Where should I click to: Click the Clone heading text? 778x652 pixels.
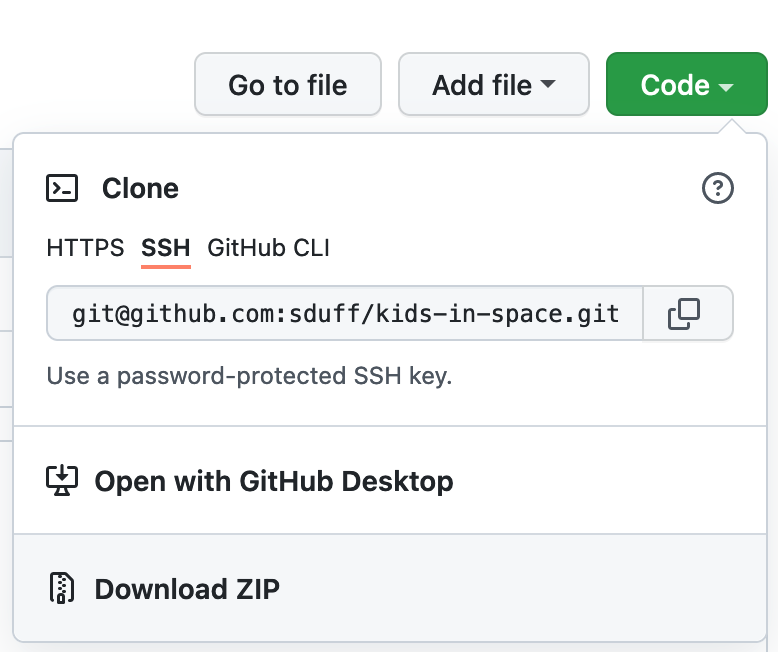140,188
